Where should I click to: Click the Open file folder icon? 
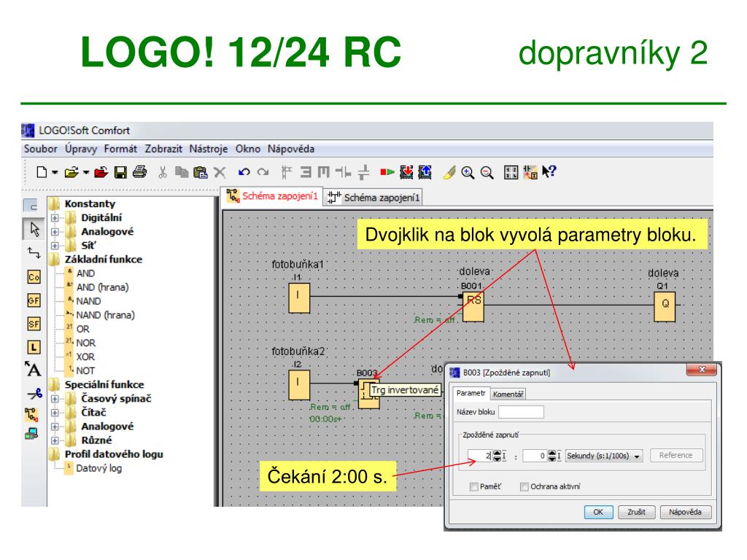(x=71, y=172)
